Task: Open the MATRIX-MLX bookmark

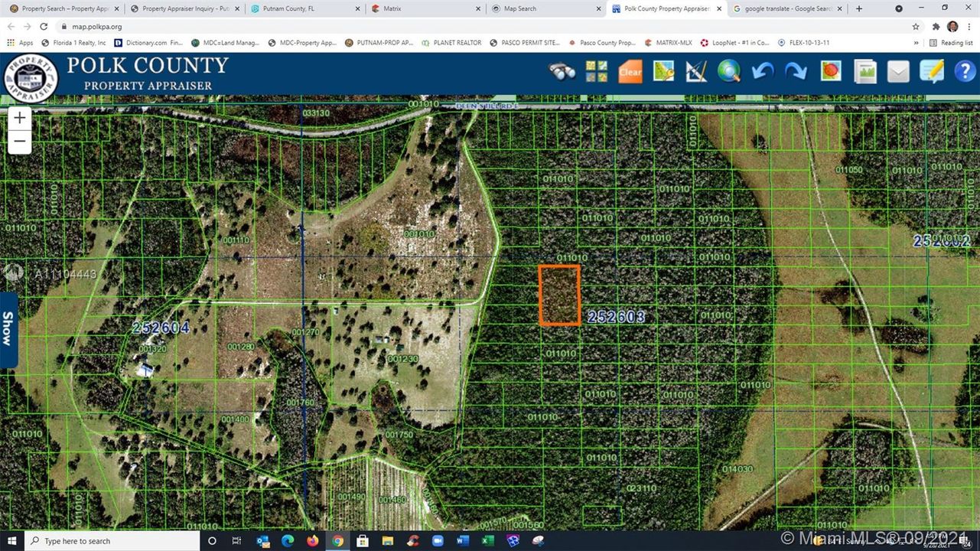Action: click(x=669, y=43)
